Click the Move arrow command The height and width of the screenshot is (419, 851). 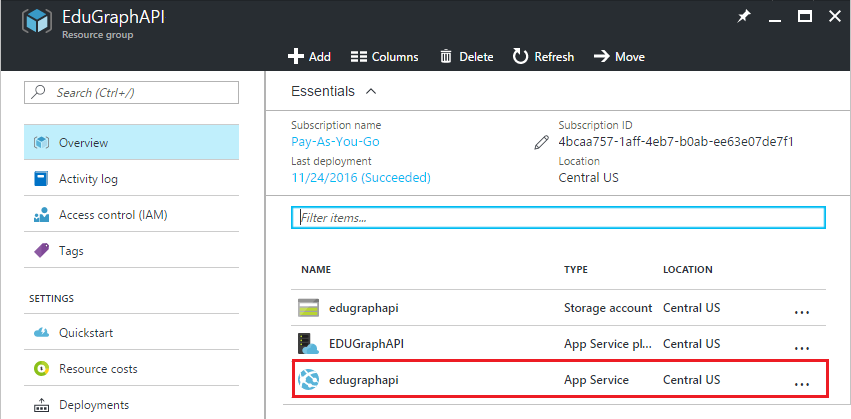point(619,56)
